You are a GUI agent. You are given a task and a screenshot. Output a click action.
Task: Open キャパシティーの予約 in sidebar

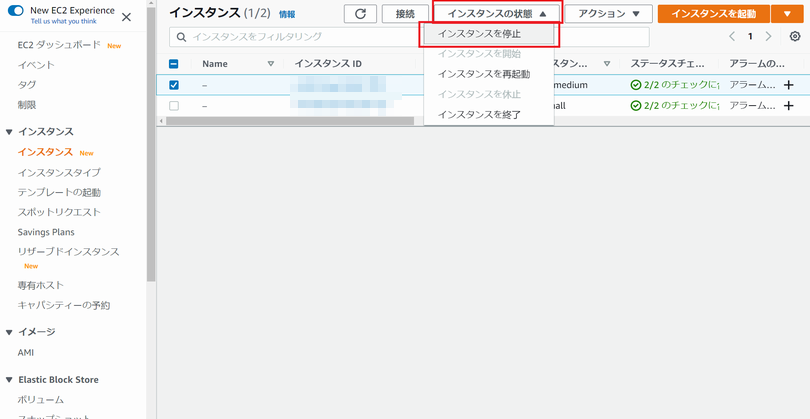click(64, 305)
